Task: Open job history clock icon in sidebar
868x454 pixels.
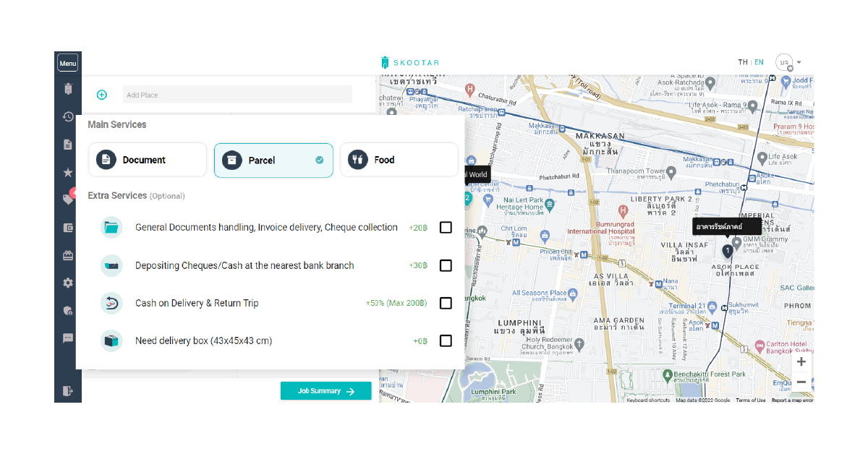Action: point(68,116)
